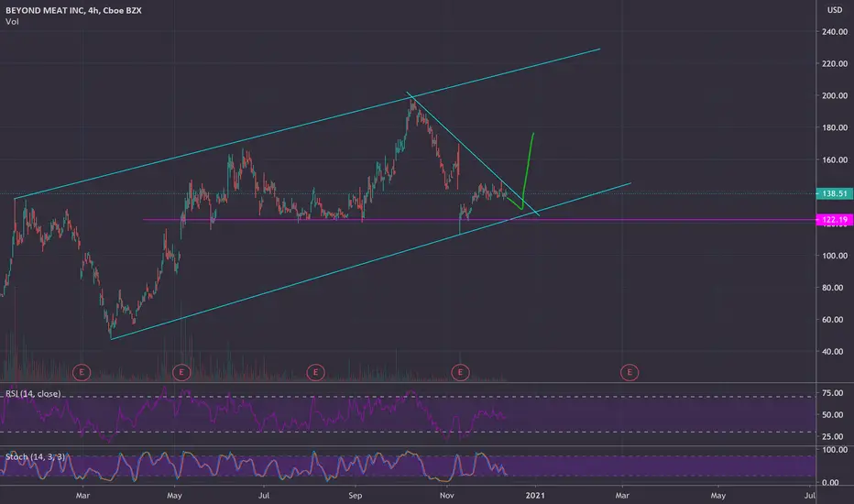Click the Vol indicator label

point(12,22)
